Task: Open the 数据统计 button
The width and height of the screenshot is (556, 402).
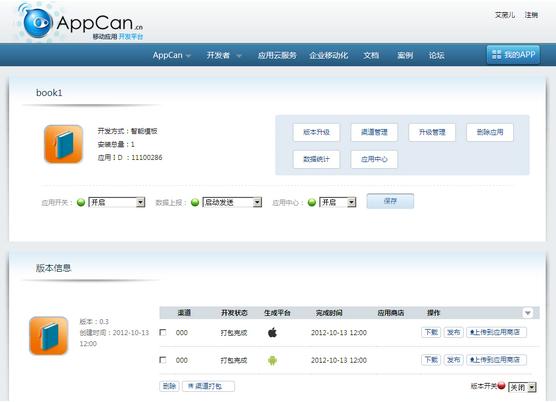Action: tap(316, 159)
